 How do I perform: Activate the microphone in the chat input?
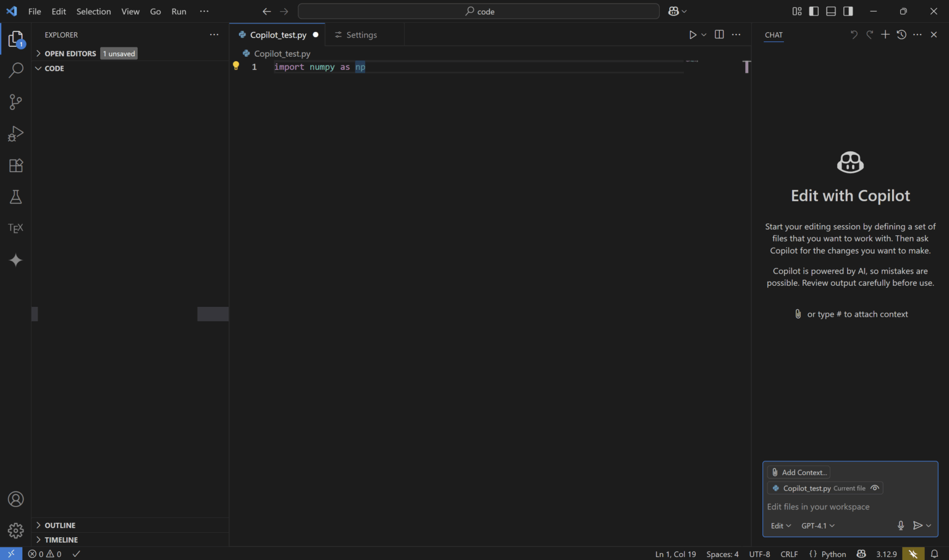[x=901, y=525]
